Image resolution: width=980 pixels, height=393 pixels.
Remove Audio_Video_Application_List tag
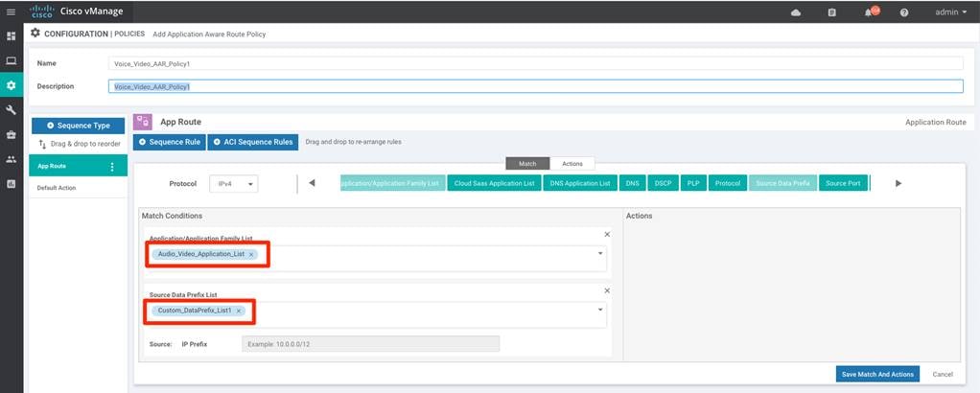pyautogui.click(x=251, y=255)
